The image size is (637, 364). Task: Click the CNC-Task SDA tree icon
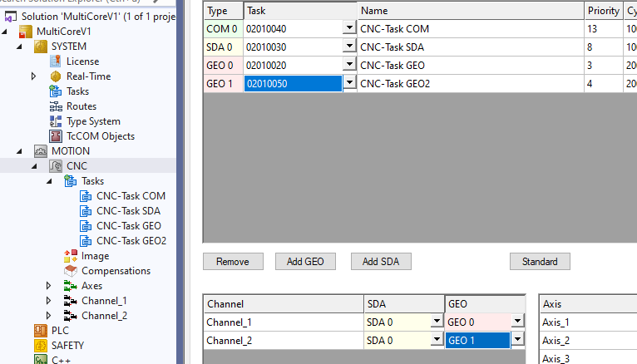86,211
